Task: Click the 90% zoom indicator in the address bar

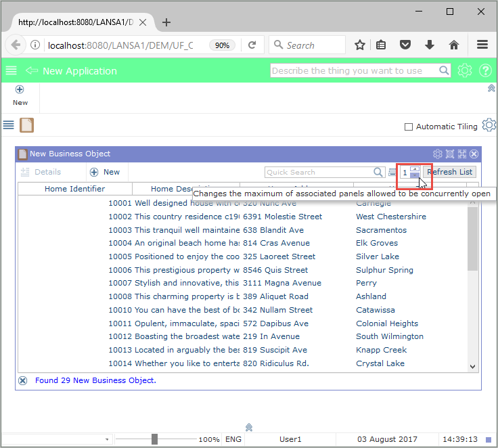Action: pos(222,45)
